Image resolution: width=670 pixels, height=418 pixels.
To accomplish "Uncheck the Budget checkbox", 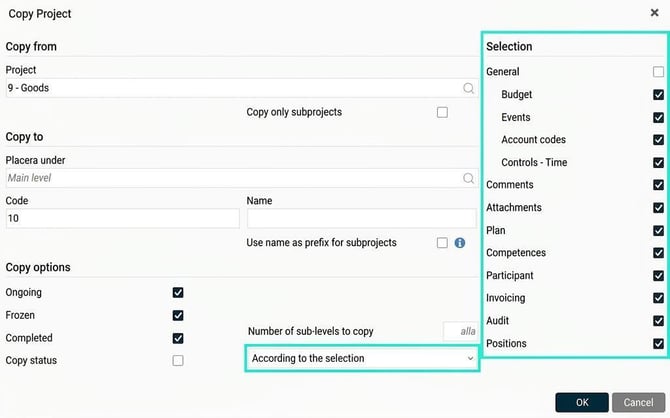I will click(x=658, y=94).
